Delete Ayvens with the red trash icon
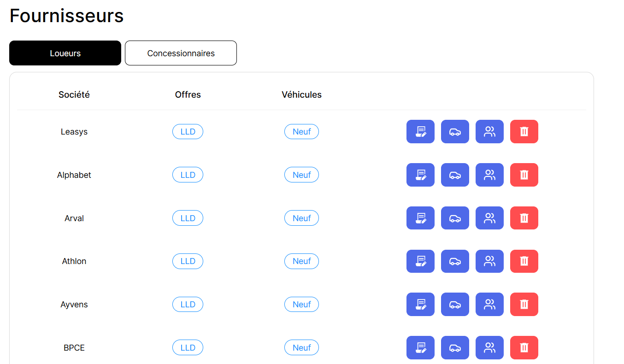Image resolution: width=624 pixels, height=364 pixels. pos(524,305)
